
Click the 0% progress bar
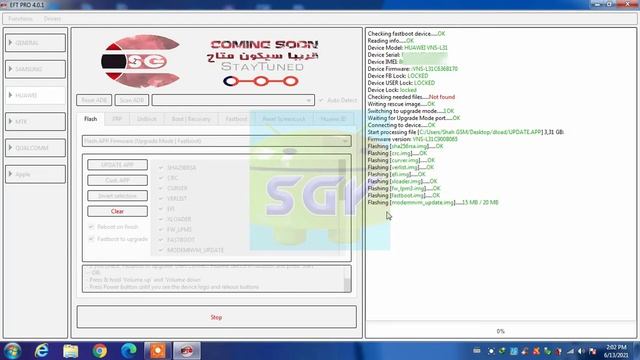coord(501,331)
